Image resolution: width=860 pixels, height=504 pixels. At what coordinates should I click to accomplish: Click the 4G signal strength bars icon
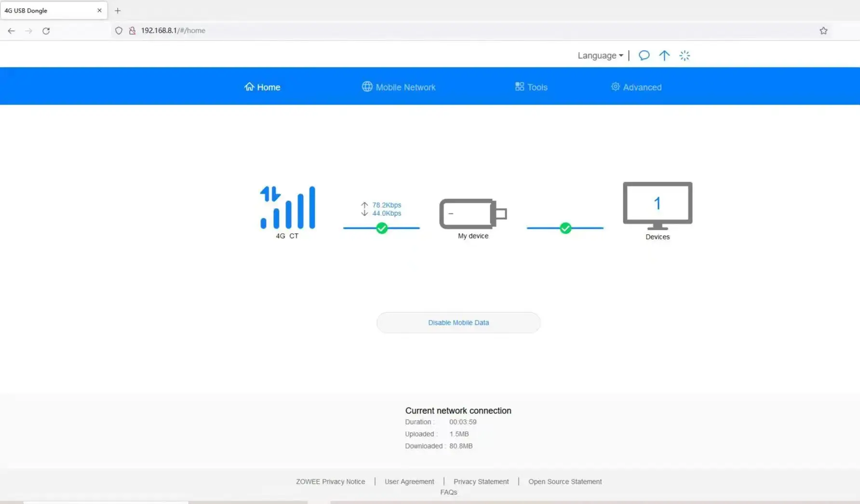click(x=288, y=208)
